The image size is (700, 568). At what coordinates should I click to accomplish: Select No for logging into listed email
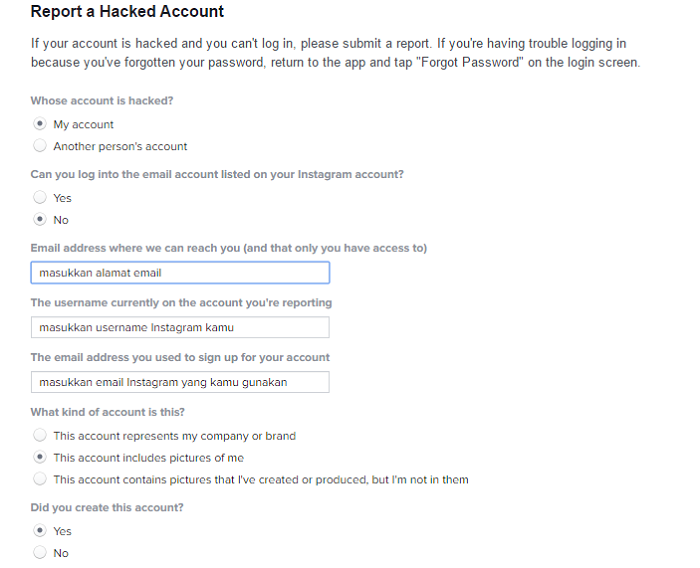click(x=40, y=220)
